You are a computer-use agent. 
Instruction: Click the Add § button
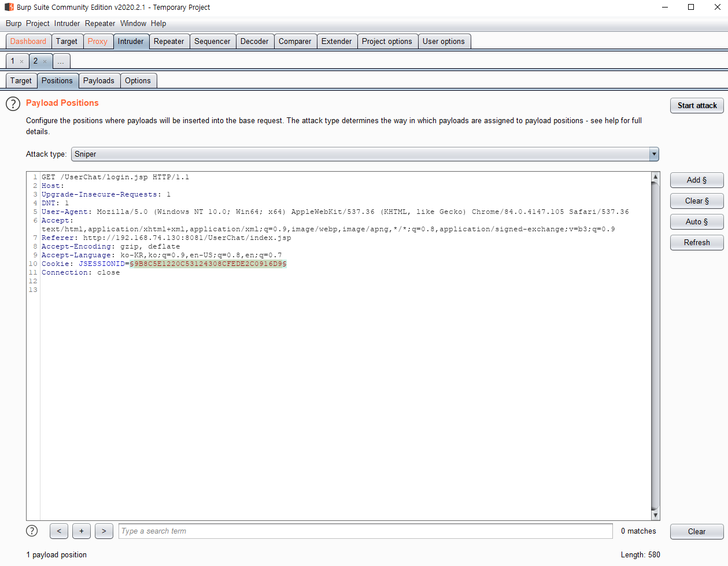pyautogui.click(x=697, y=180)
